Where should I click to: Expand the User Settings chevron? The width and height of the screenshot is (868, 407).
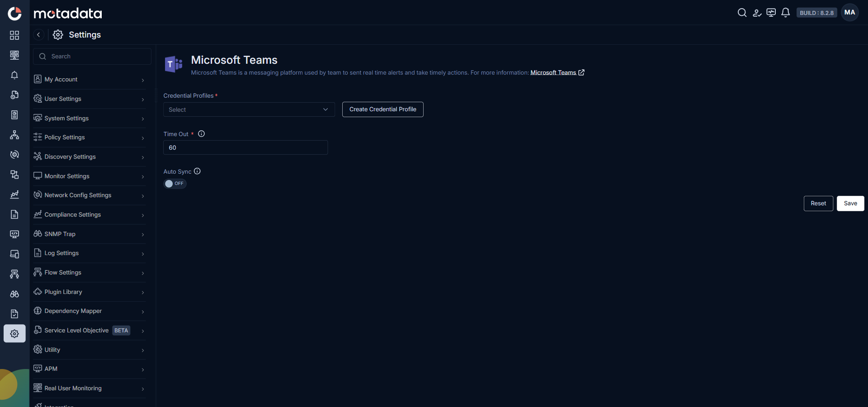coord(143,99)
